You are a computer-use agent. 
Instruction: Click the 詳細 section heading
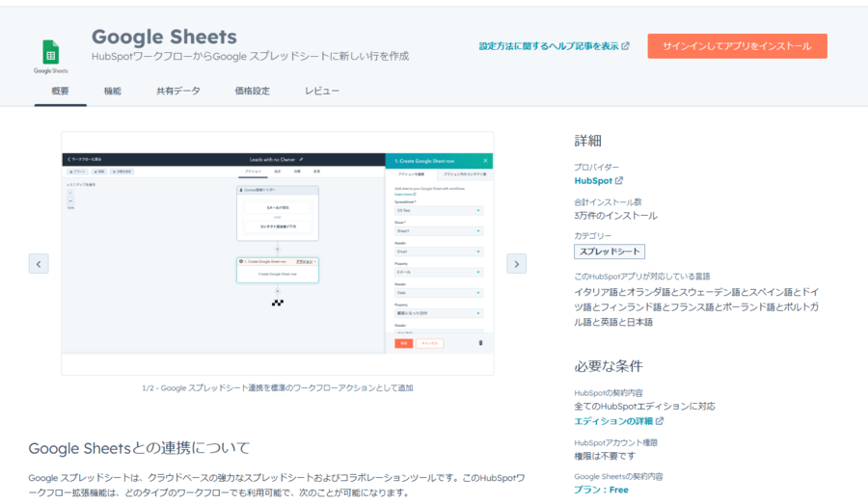[587, 141]
